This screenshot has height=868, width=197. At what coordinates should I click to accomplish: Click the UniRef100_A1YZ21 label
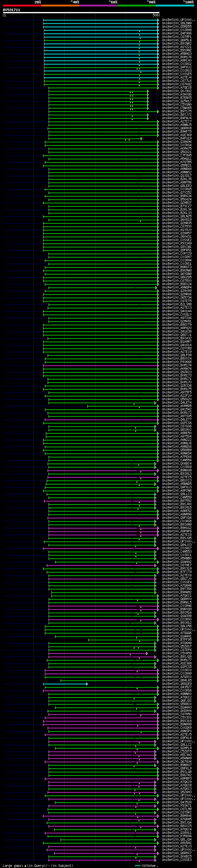point(177,47)
